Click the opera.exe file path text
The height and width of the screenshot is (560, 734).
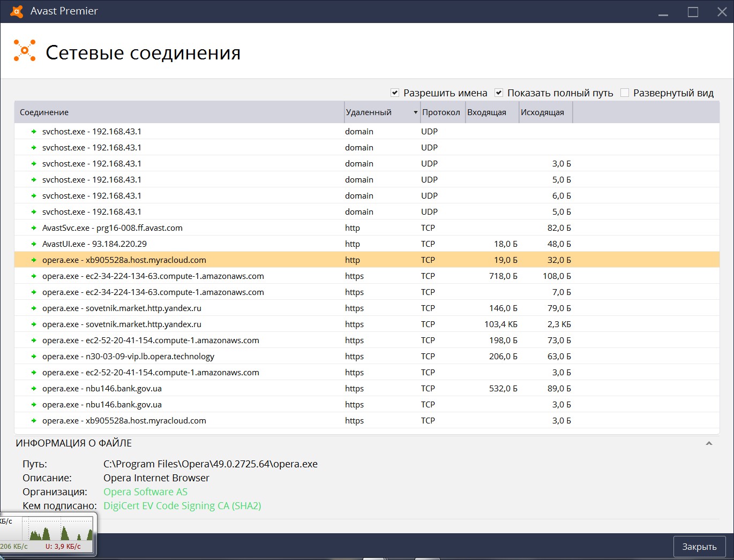tap(211, 464)
